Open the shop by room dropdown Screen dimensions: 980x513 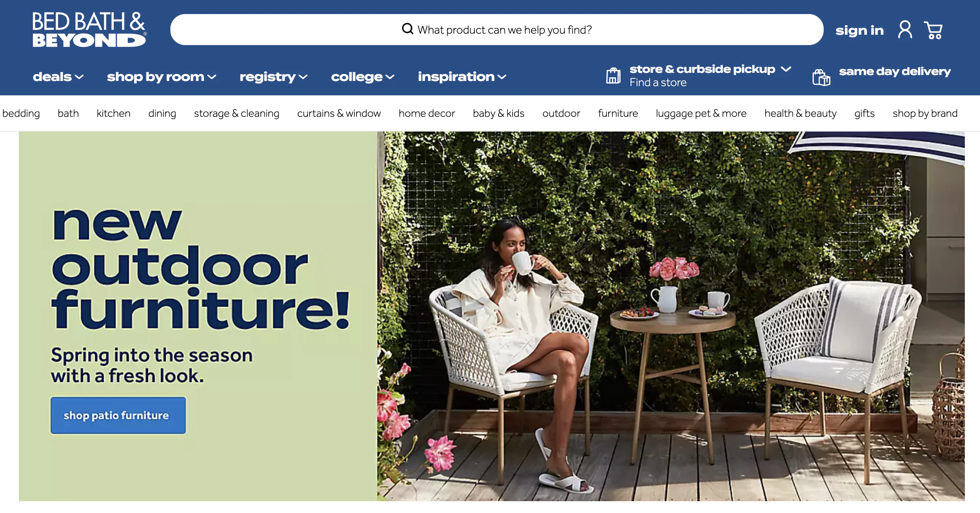(x=162, y=77)
